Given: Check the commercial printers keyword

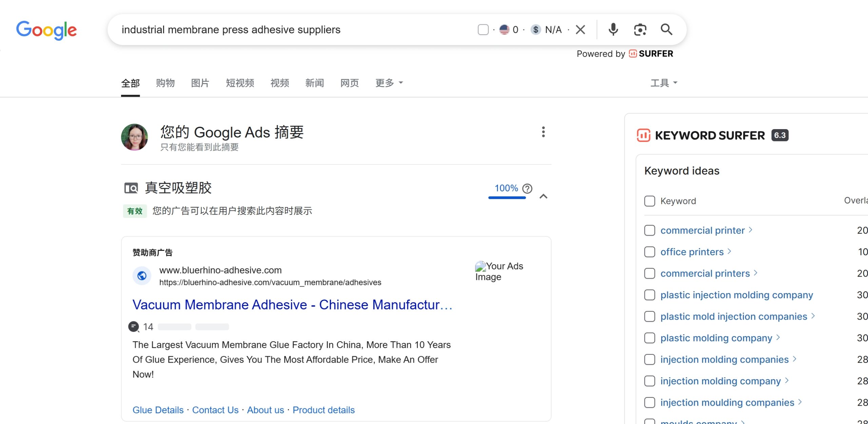Looking at the screenshot, I should click(650, 274).
